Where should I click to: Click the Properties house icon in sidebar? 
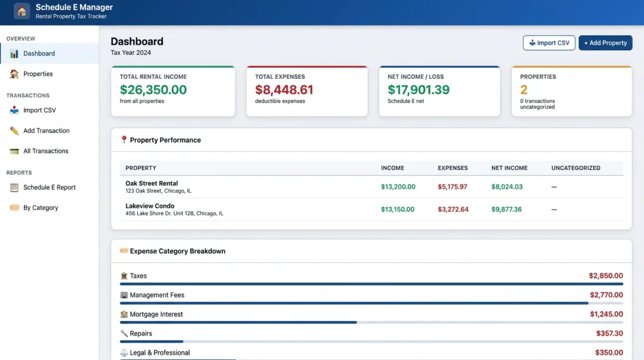(14, 74)
